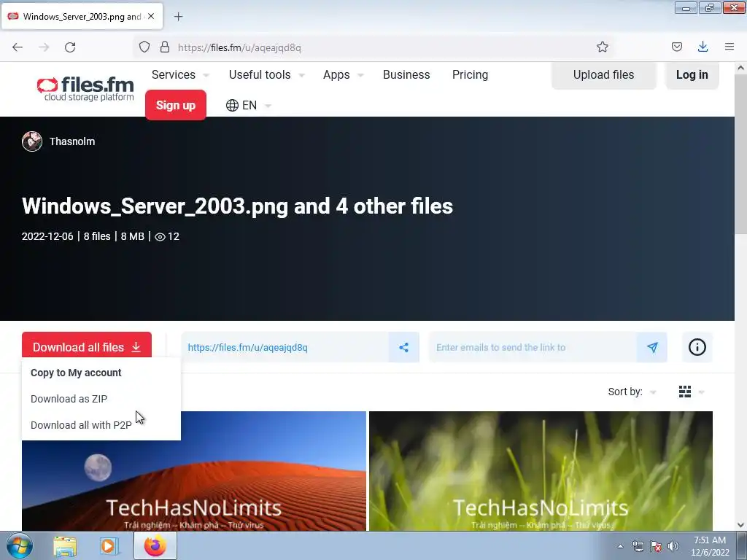Go to the Business page
Screen dimensions: 747x560
tap(406, 75)
